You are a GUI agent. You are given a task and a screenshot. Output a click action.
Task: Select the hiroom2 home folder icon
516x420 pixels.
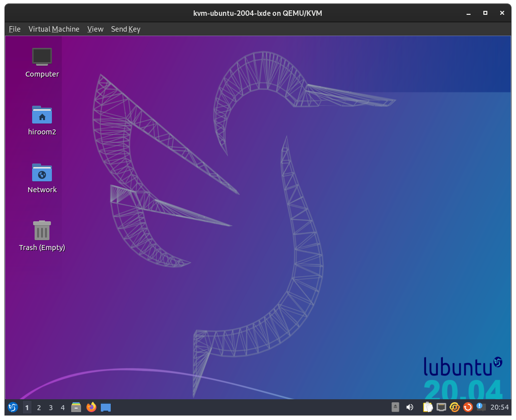(x=42, y=121)
